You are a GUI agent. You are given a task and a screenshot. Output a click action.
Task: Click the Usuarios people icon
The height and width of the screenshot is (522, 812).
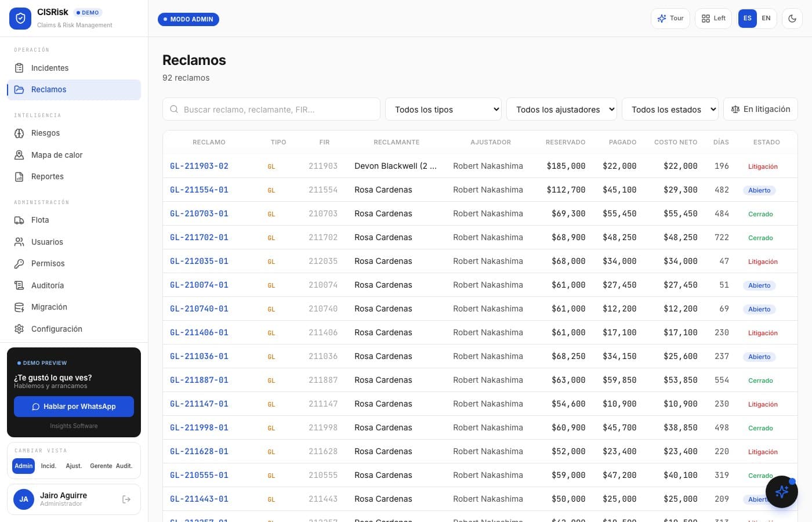point(19,242)
